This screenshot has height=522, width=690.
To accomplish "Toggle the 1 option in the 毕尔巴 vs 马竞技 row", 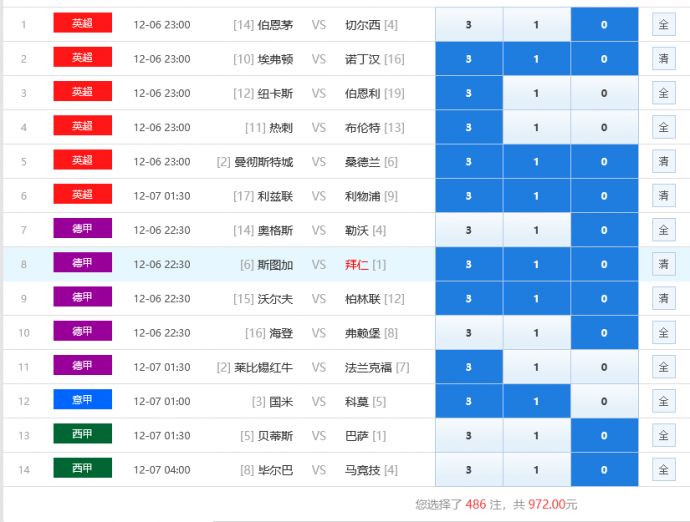I will [x=536, y=470].
